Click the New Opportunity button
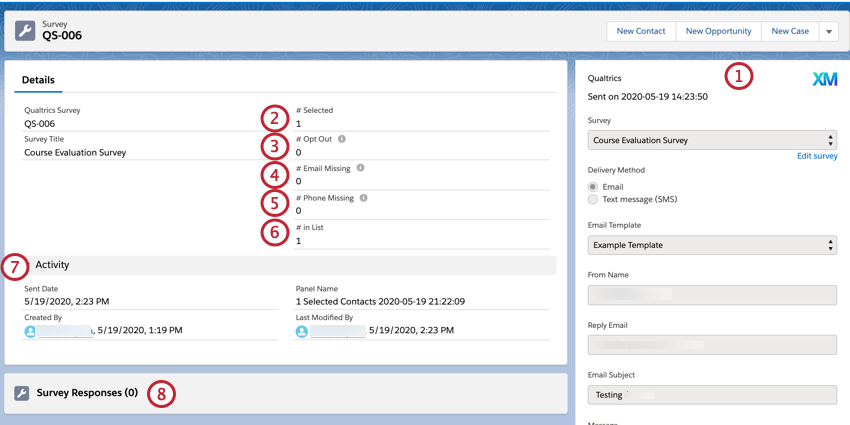Image resolution: width=850 pixels, height=425 pixels. point(718,32)
